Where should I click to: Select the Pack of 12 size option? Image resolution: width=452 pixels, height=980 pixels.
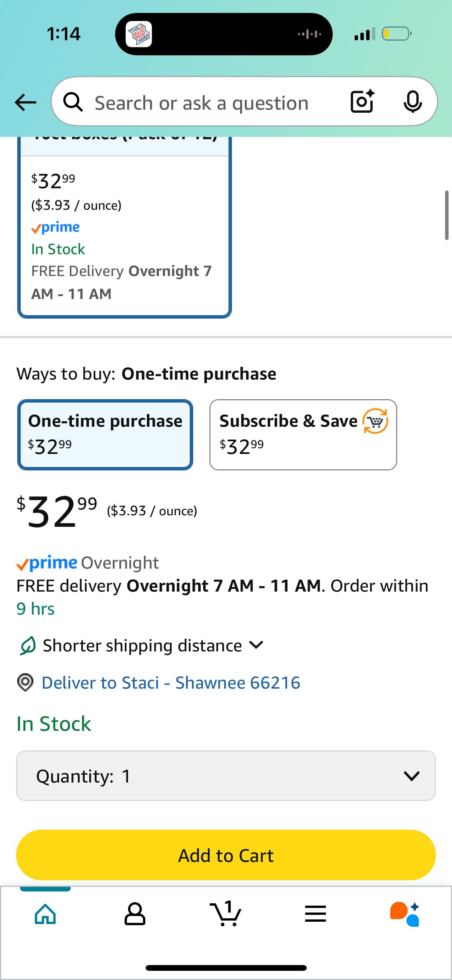[x=125, y=227]
